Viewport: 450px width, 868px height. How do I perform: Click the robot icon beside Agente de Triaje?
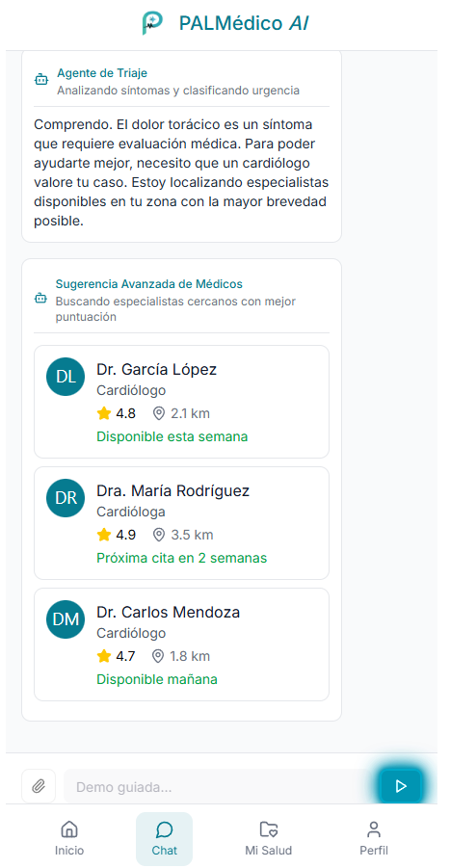click(41, 80)
